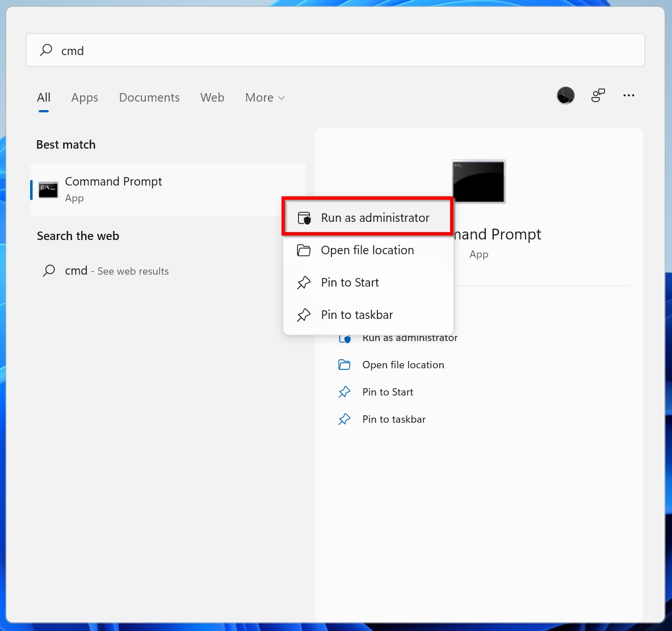
Task: Open the three-dot options menu
Action: click(x=628, y=96)
